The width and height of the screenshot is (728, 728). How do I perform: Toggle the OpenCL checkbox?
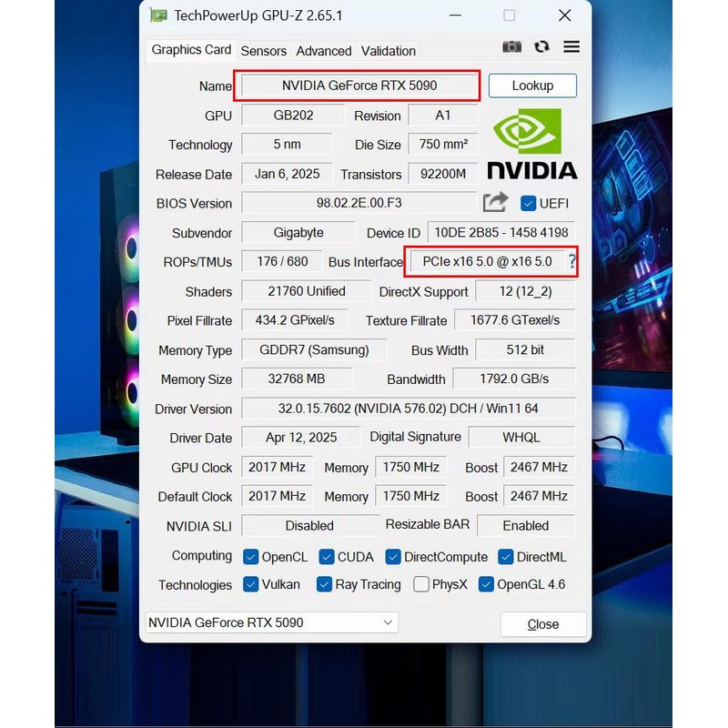pos(251,557)
